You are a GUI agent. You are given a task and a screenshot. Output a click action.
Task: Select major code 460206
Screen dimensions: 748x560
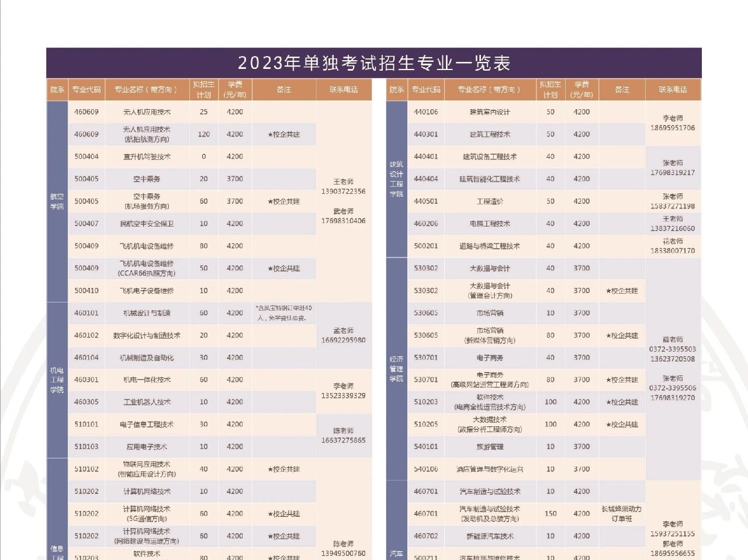point(426,224)
